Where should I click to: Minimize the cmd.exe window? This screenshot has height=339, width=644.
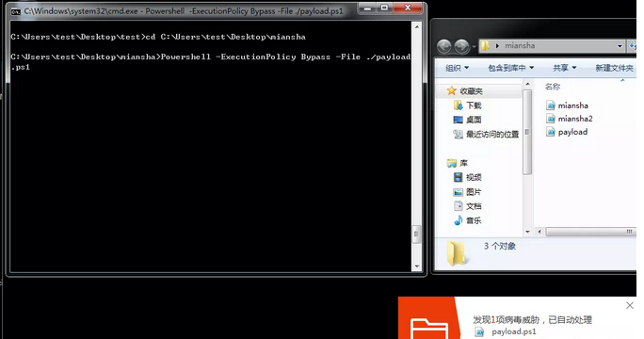pyautogui.click(x=367, y=8)
